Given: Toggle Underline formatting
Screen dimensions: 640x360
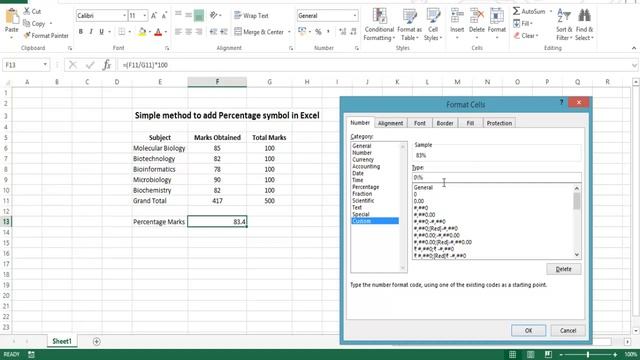Looking at the screenshot, I should coord(101,31).
